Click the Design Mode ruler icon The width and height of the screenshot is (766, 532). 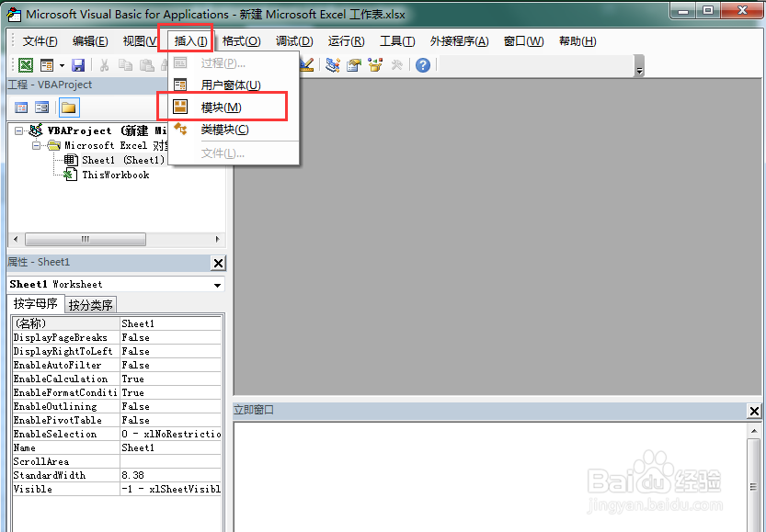pos(307,65)
